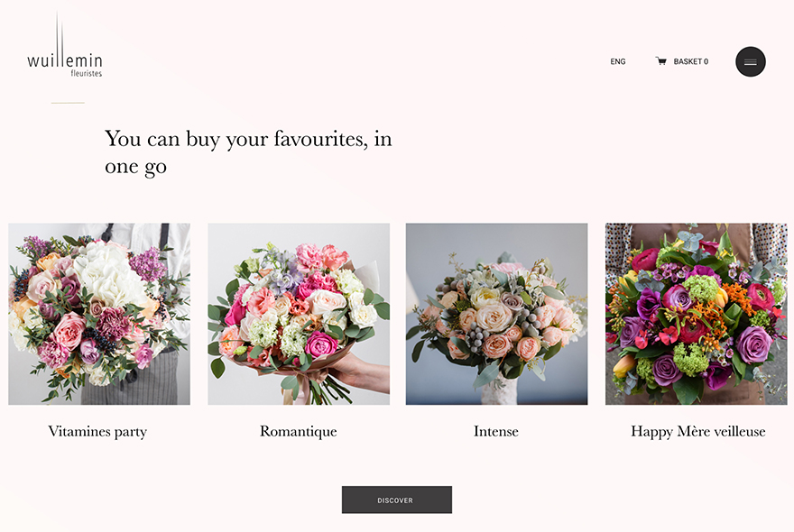The height and width of the screenshot is (532, 794).
Task: Click the Vitamines party title
Action: [x=97, y=431]
